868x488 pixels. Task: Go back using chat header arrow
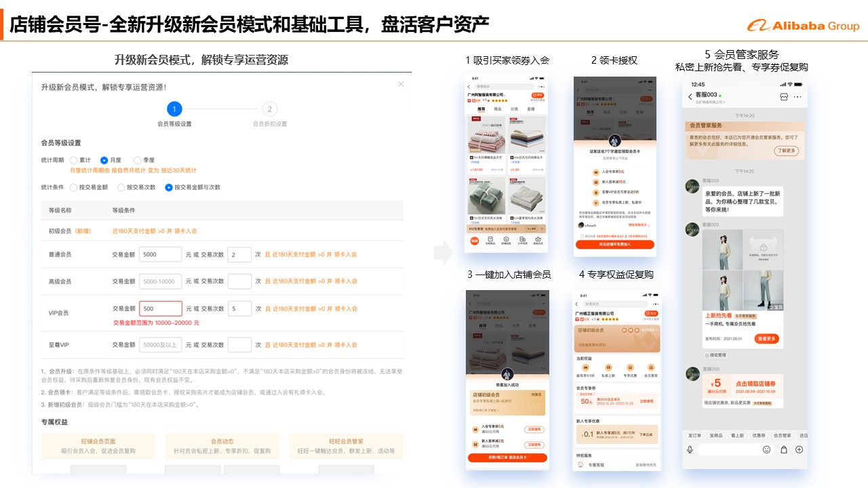[x=690, y=97]
